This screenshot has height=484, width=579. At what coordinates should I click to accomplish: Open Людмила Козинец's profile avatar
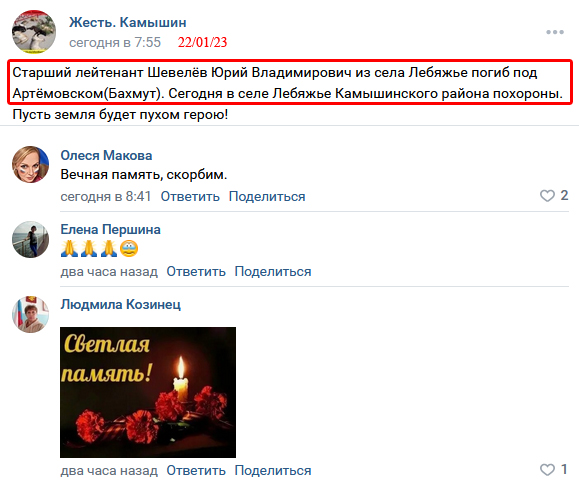[31, 315]
